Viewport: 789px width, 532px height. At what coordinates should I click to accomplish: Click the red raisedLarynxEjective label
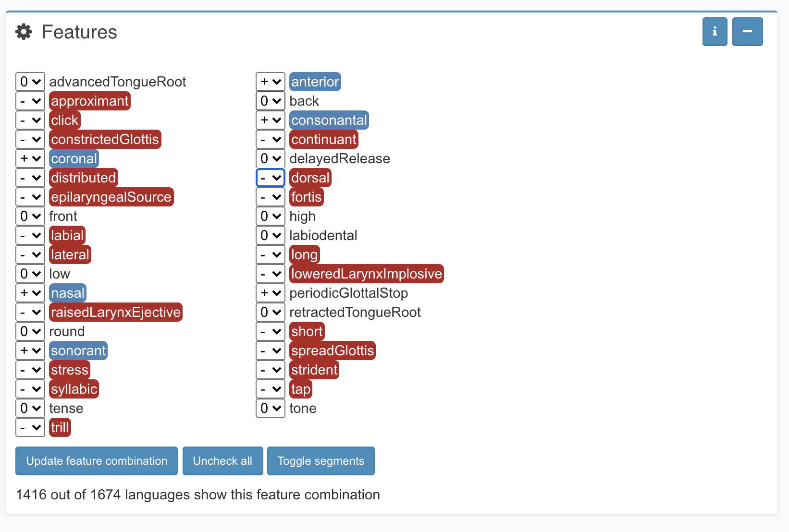coord(116,312)
